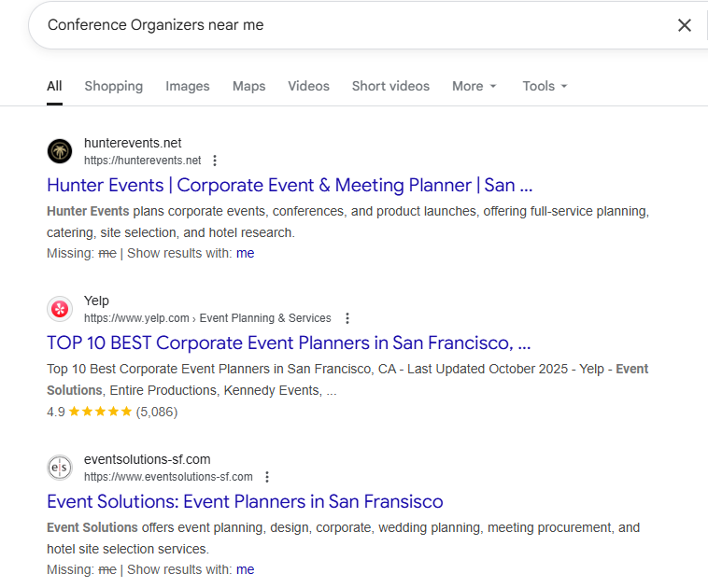
Task: Open the Hunter Events Corporate Event result
Action: (290, 185)
